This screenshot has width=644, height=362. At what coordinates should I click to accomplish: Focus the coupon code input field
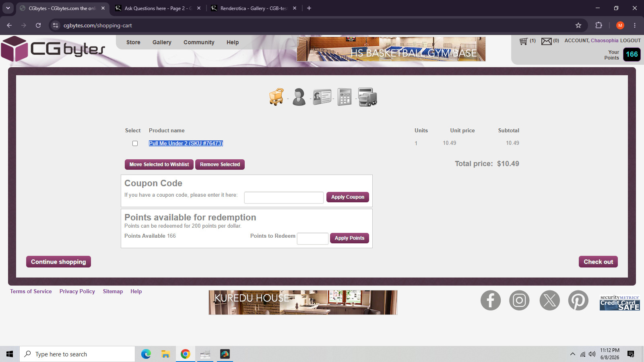284,197
